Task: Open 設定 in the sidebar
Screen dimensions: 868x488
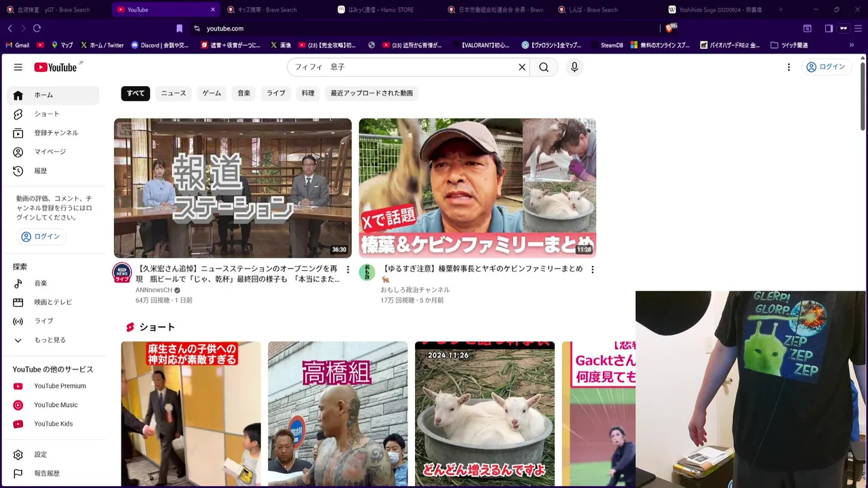Action: point(53,455)
